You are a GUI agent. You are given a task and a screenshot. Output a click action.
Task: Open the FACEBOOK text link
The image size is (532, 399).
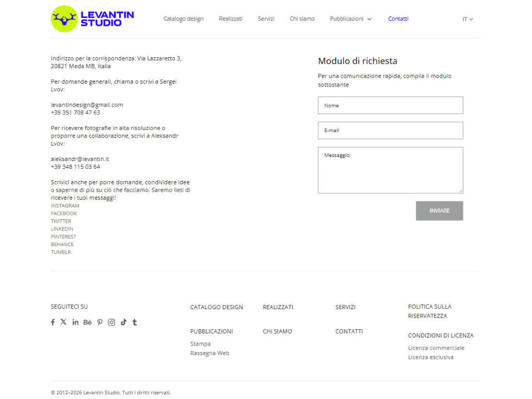(x=64, y=214)
